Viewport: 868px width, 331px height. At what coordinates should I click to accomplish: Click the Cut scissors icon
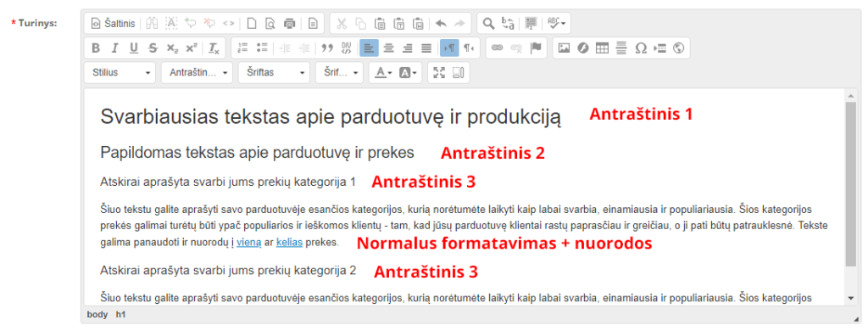pyautogui.click(x=342, y=23)
